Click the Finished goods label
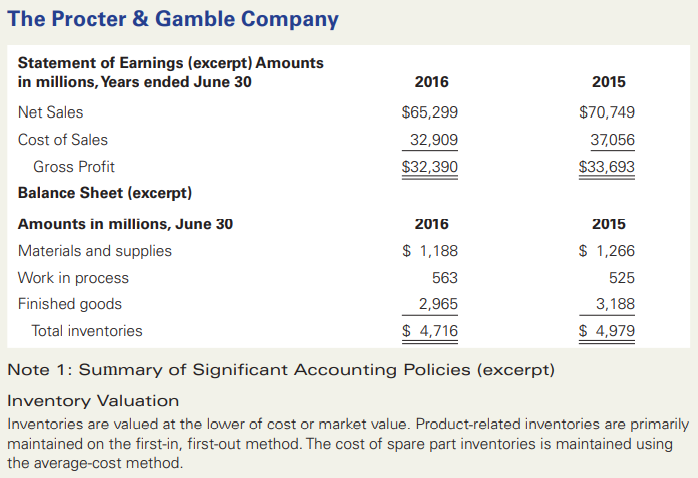 70,304
